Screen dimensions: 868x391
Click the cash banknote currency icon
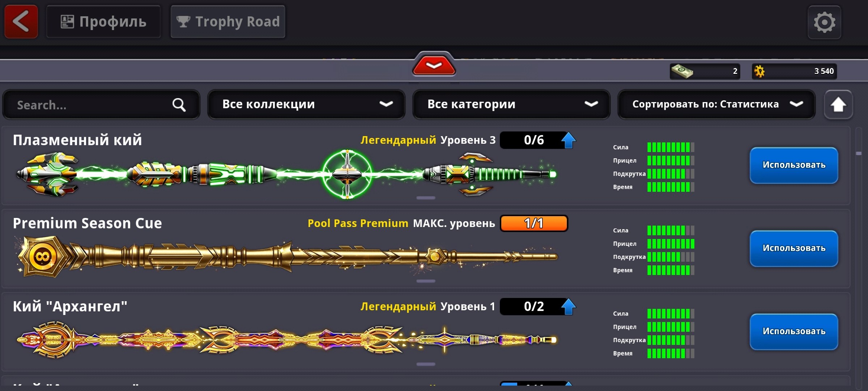click(x=682, y=71)
